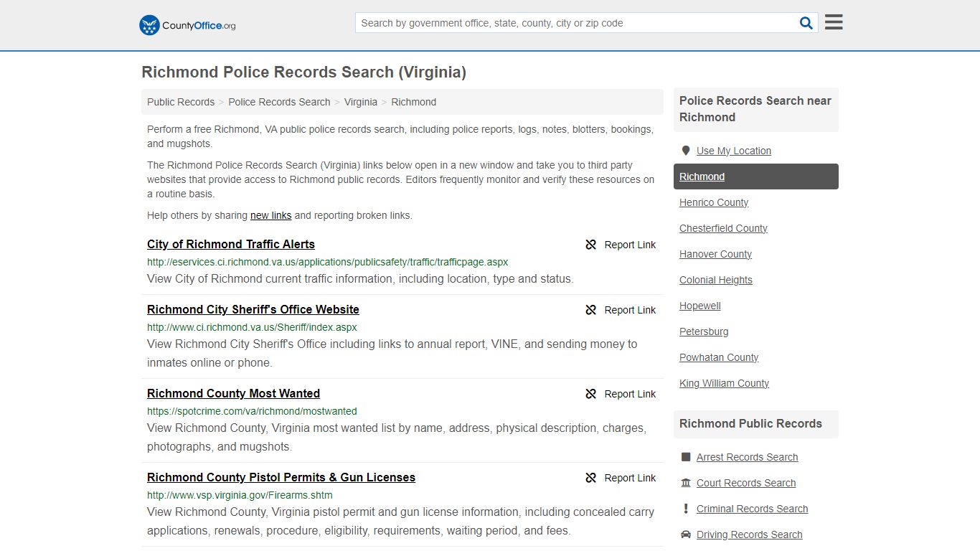
Task: Open Driving Records Search link
Action: click(x=749, y=534)
